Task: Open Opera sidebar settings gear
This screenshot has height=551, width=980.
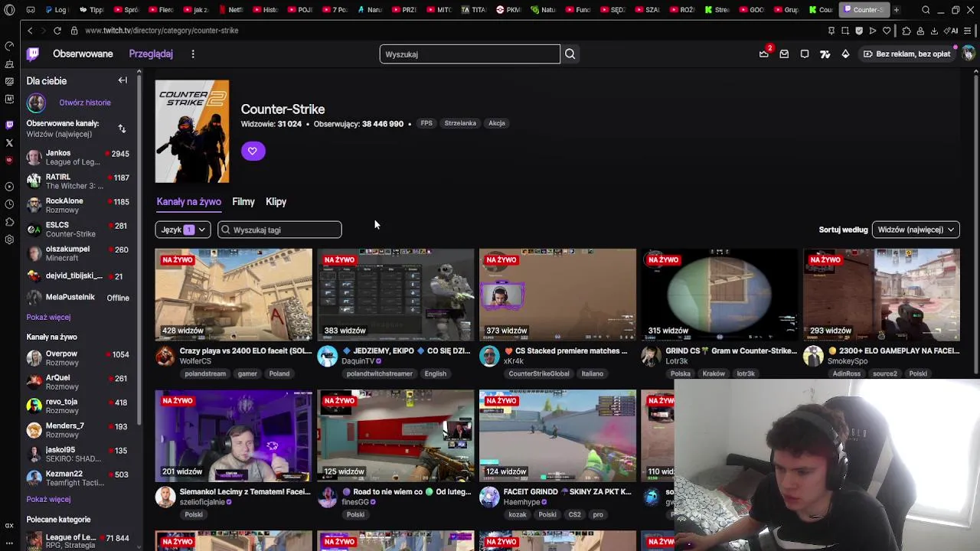Action: point(9,240)
